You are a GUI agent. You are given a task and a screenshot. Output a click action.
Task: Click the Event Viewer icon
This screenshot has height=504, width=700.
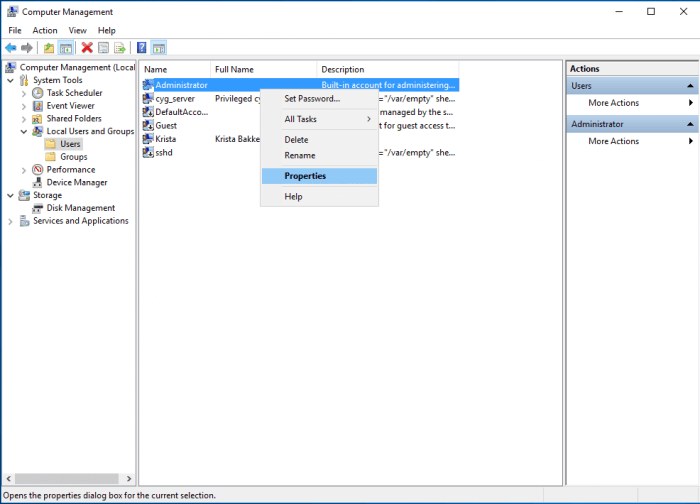coord(38,106)
